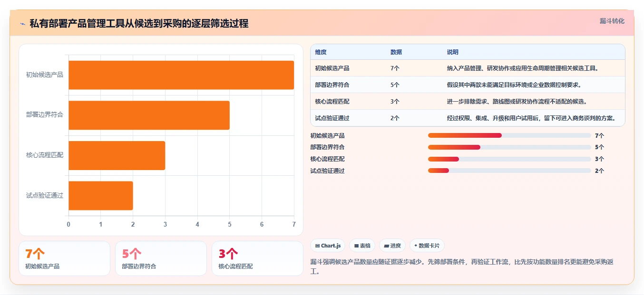Screen dimensions: 644x295
Task: Select the 表格 tag chip
Action: [362, 246]
